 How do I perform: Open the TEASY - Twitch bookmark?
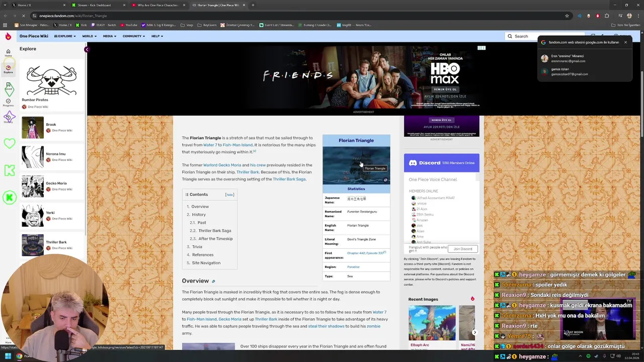pyautogui.click(x=103, y=25)
